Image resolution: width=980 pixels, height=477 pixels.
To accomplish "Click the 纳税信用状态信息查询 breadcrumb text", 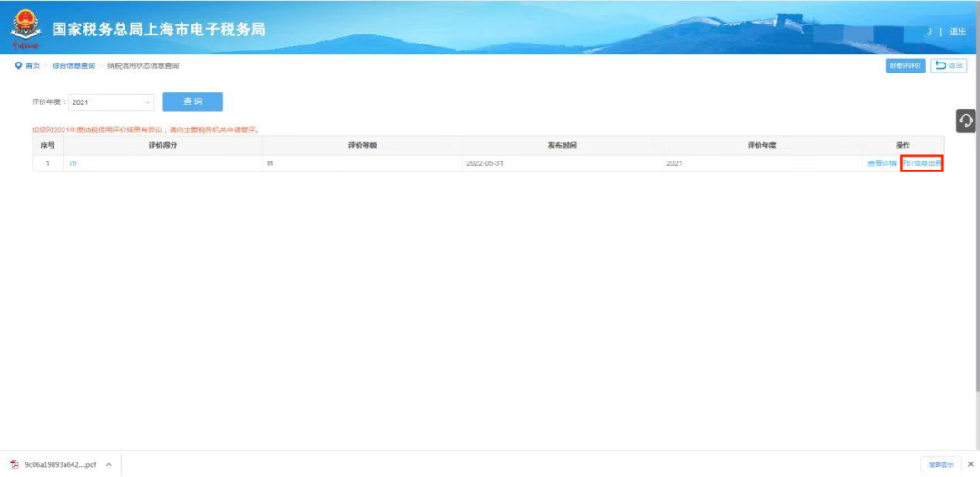I will click(143, 66).
